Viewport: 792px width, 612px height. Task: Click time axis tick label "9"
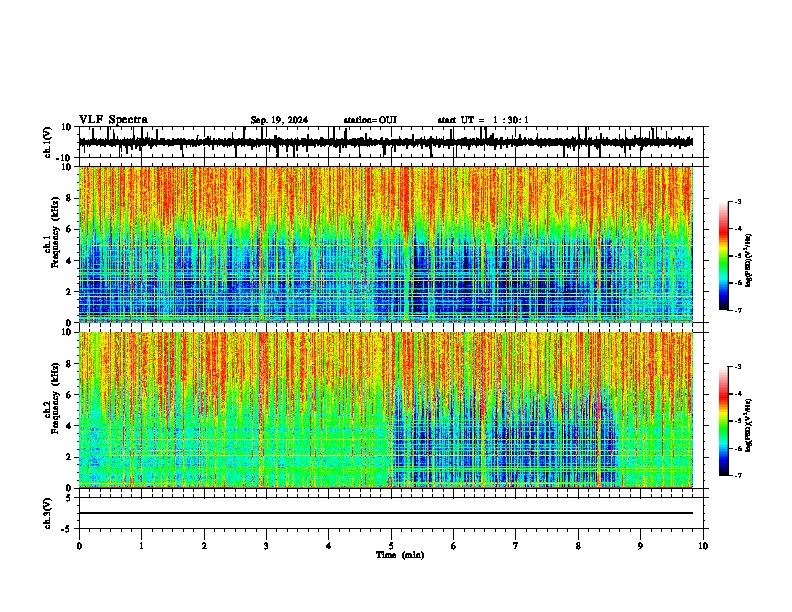[x=640, y=546]
